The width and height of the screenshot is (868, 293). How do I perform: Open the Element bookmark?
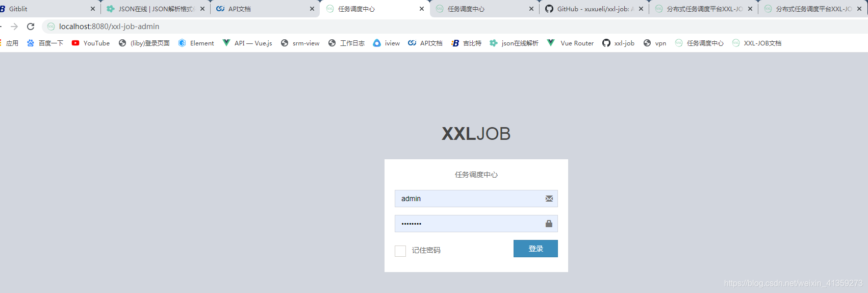196,43
